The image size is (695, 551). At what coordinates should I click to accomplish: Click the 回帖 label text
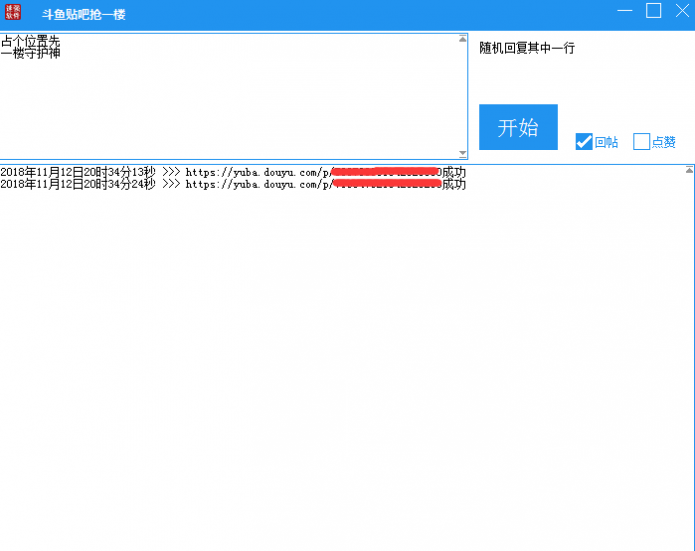[606, 142]
